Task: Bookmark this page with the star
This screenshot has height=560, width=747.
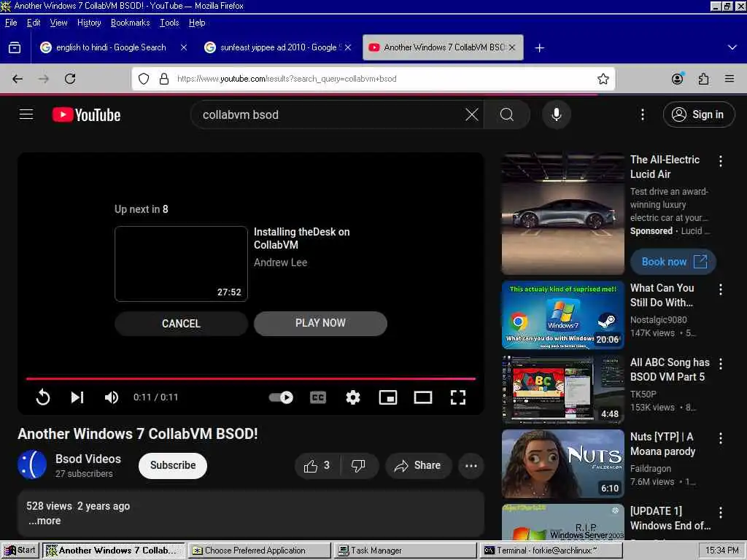Action: click(603, 79)
